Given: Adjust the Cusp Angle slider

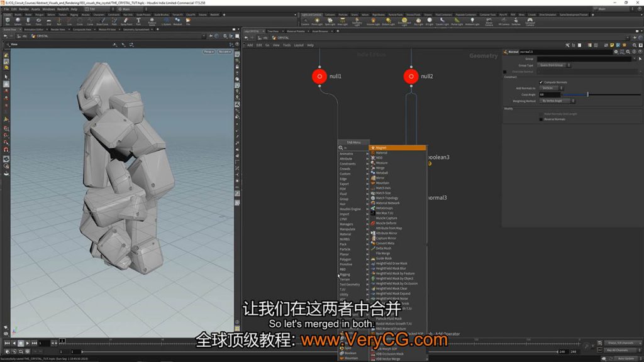Looking at the screenshot, I should [x=601, y=94].
